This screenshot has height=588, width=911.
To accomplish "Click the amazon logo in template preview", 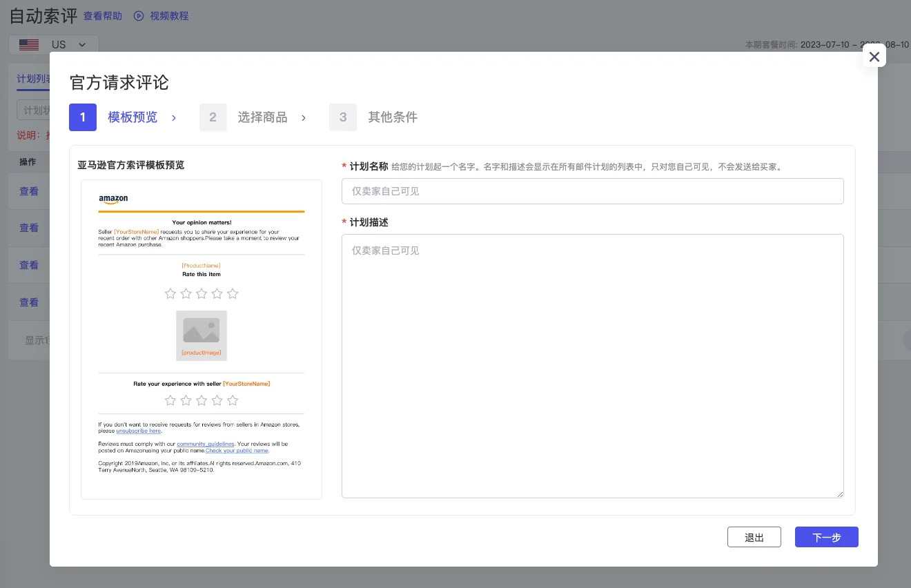I will [113, 199].
